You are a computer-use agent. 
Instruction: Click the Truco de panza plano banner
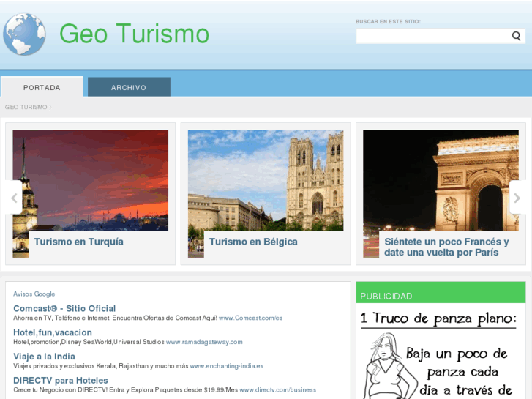coord(441,351)
